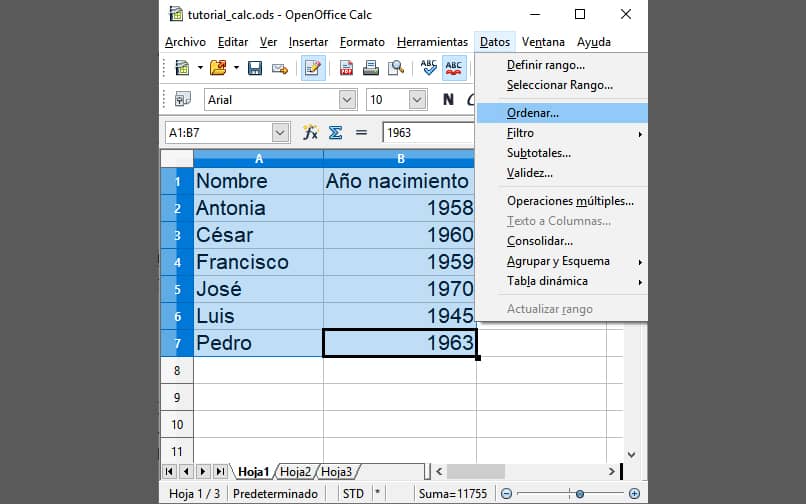Print the file directly with the printer icon
806x504 pixels.
click(371, 68)
